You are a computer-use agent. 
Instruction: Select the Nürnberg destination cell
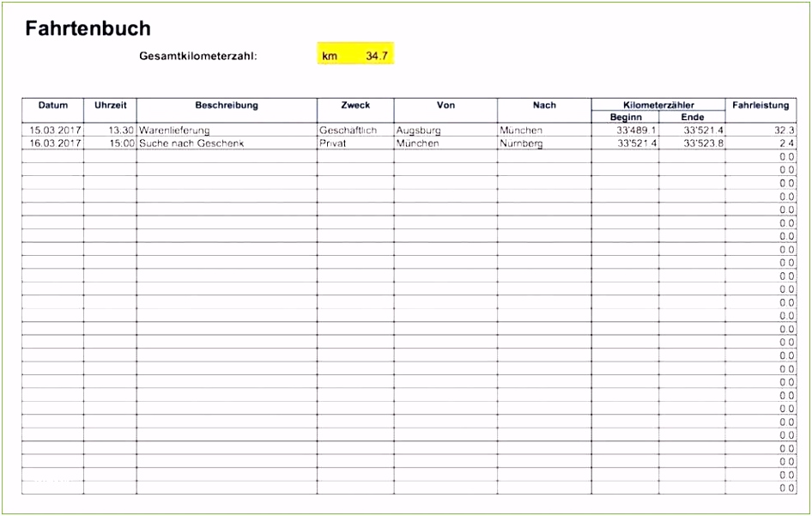(544, 143)
